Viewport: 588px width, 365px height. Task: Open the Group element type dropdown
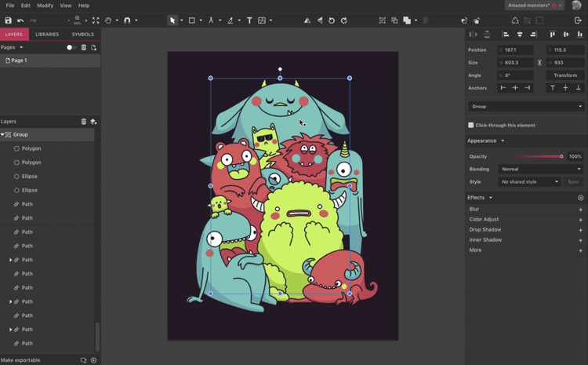(526, 107)
